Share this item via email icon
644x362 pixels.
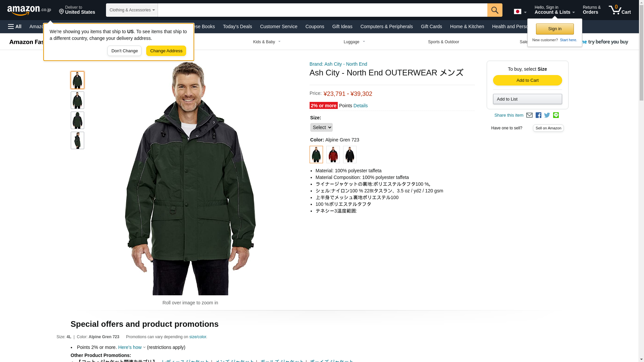point(529,115)
